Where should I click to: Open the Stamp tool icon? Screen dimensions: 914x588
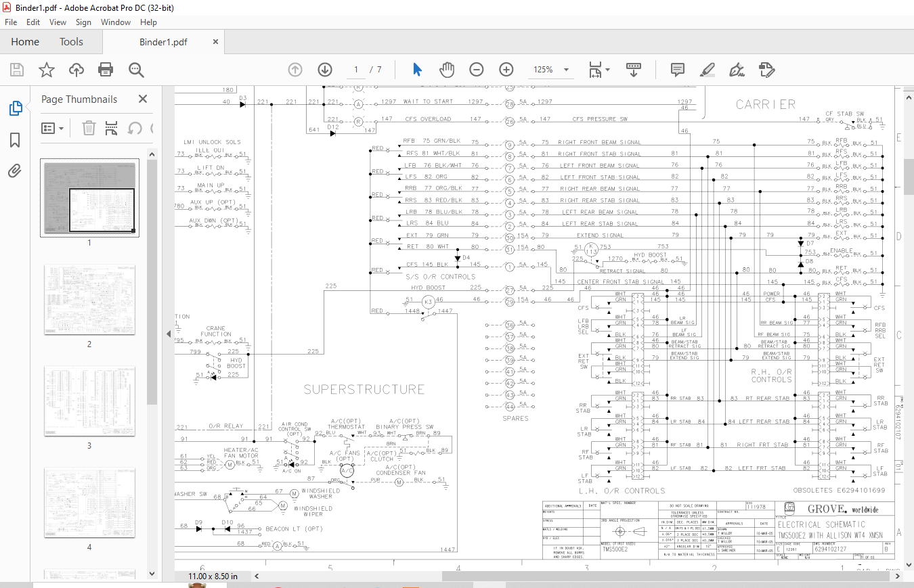(x=766, y=70)
